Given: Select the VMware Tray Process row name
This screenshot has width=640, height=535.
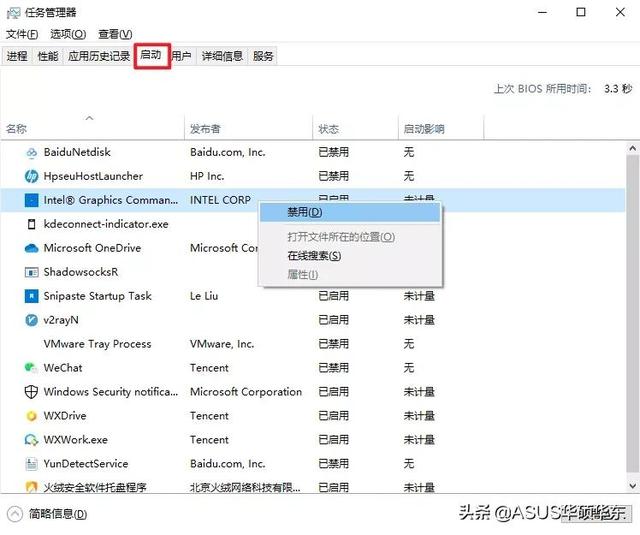Looking at the screenshot, I should (x=97, y=344).
